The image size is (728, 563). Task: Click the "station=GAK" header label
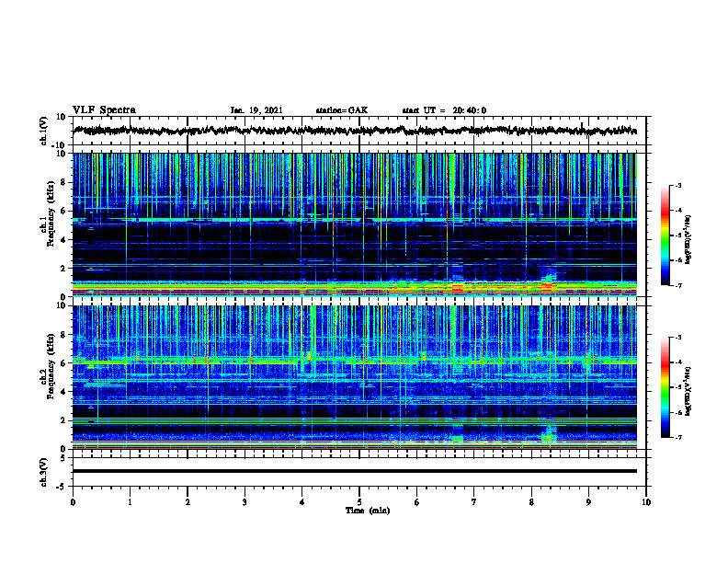coord(342,110)
